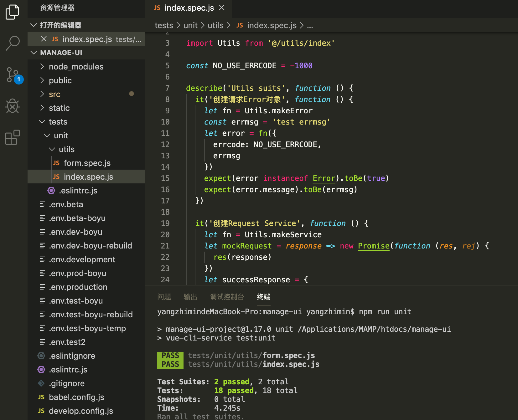Click JS icon of develop.config.js file

41,411
